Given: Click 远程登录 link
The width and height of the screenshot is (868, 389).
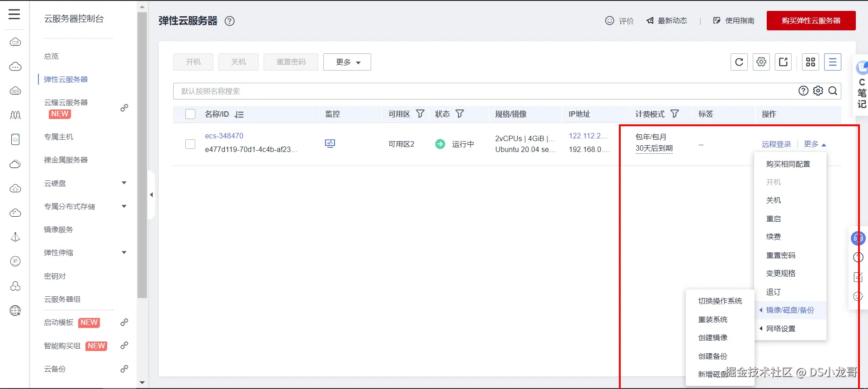Looking at the screenshot, I should click(776, 144).
